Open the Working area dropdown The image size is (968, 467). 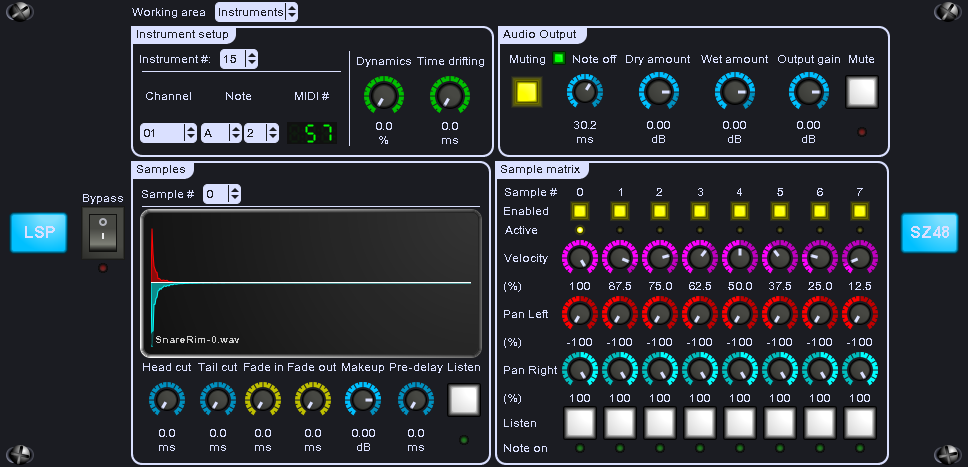(x=257, y=12)
